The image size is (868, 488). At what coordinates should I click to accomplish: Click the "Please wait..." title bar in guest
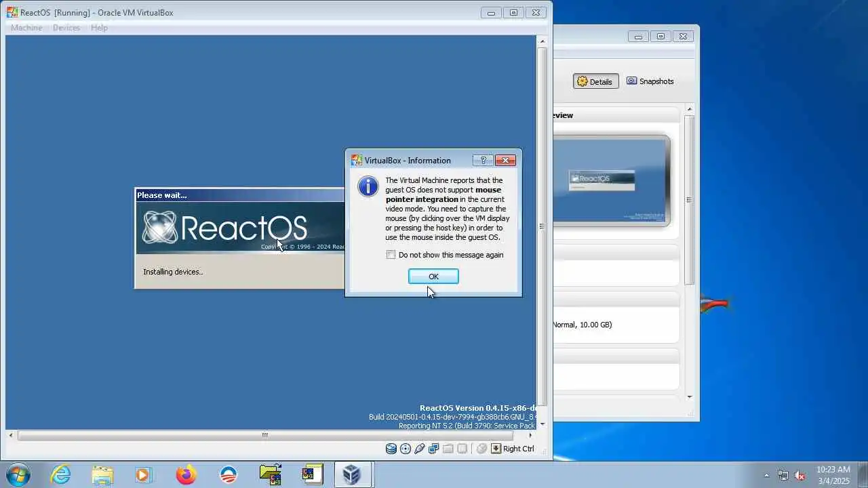click(240, 195)
